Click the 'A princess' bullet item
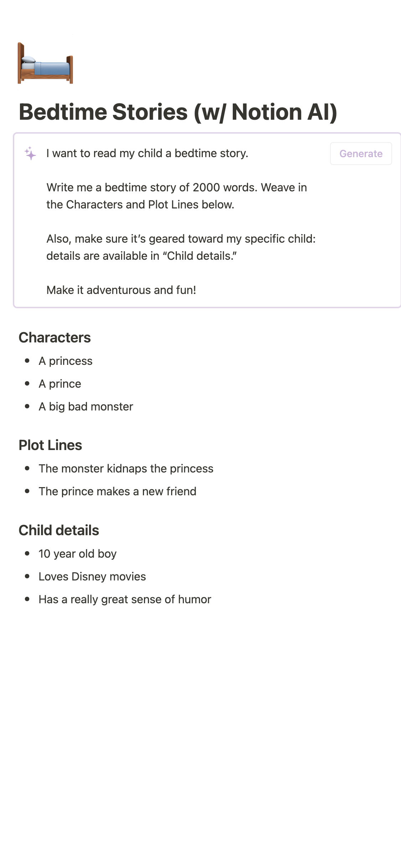 pos(66,361)
